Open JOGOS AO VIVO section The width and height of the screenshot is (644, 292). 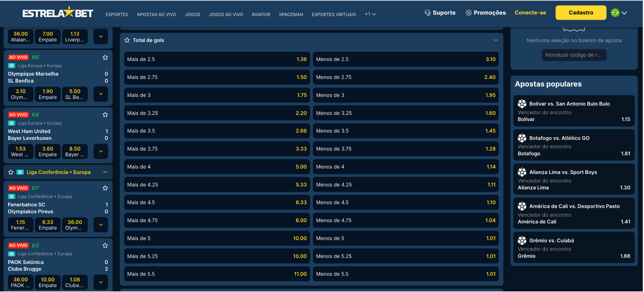(226, 14)
